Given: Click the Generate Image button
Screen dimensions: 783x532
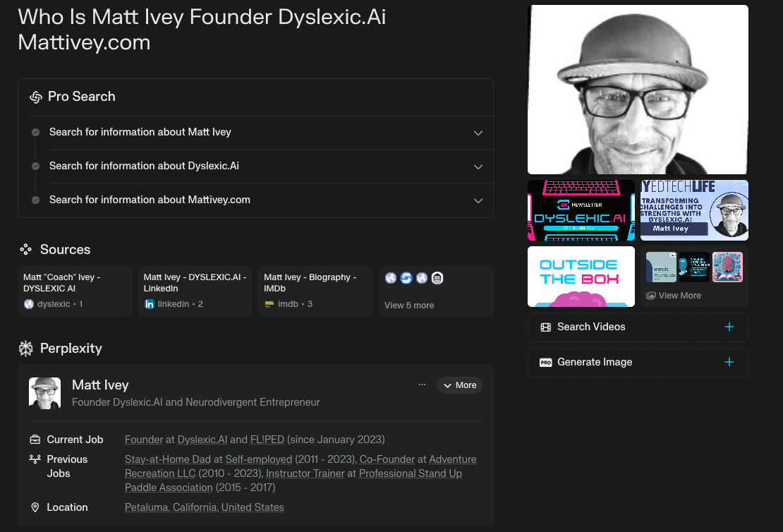Looking at the screenshot, I should 638,362.
